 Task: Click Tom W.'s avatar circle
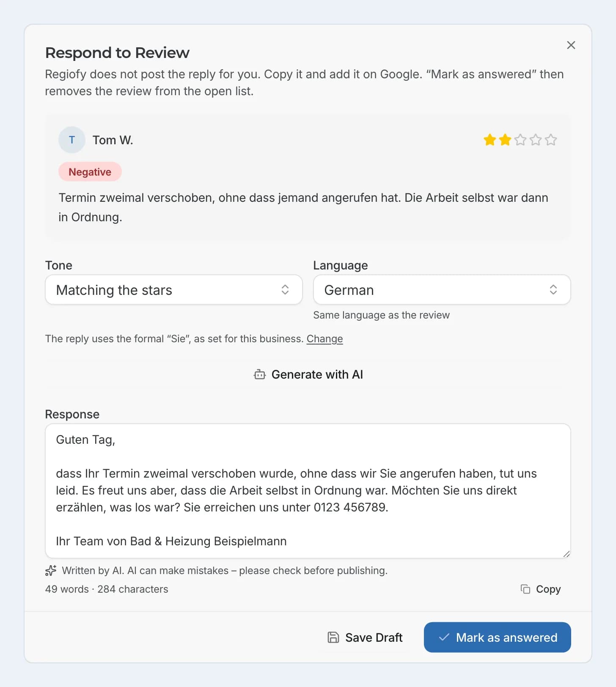pyautogui.click(x=72, y=140)
